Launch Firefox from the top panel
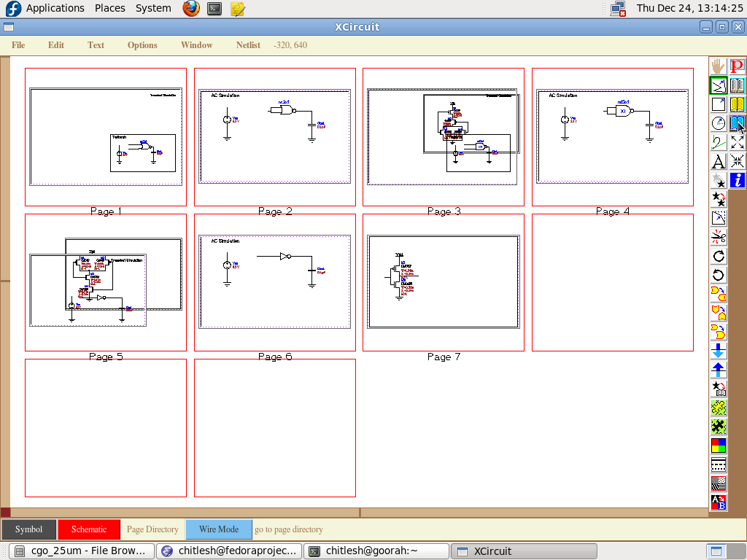This screenshot has height=560, width=747. coord(191,9)
